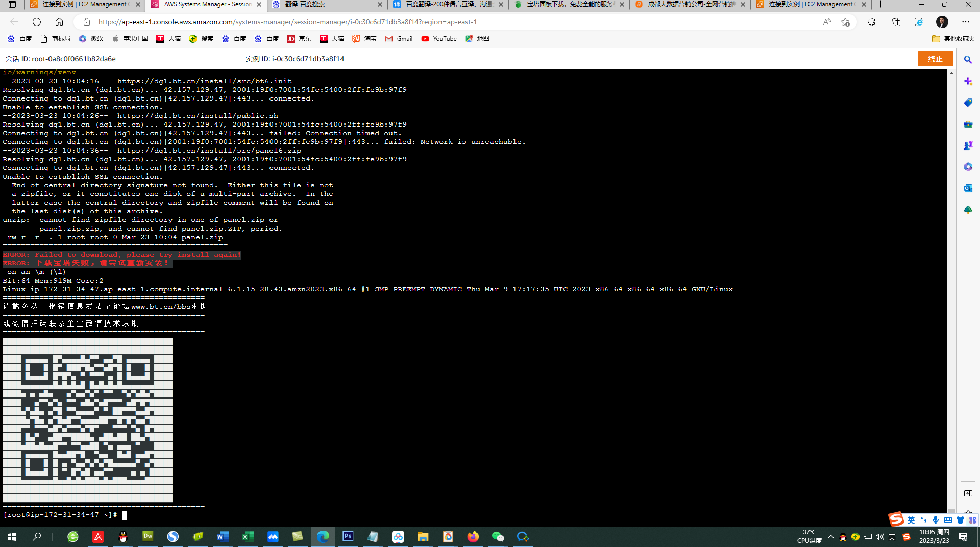Open Excel from the taskbar
This screenshot has width=980, height=547.
pos(248,537)
